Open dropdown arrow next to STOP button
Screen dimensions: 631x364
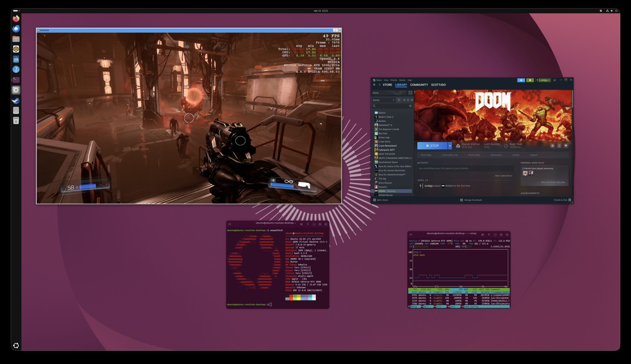coord(450,146)
